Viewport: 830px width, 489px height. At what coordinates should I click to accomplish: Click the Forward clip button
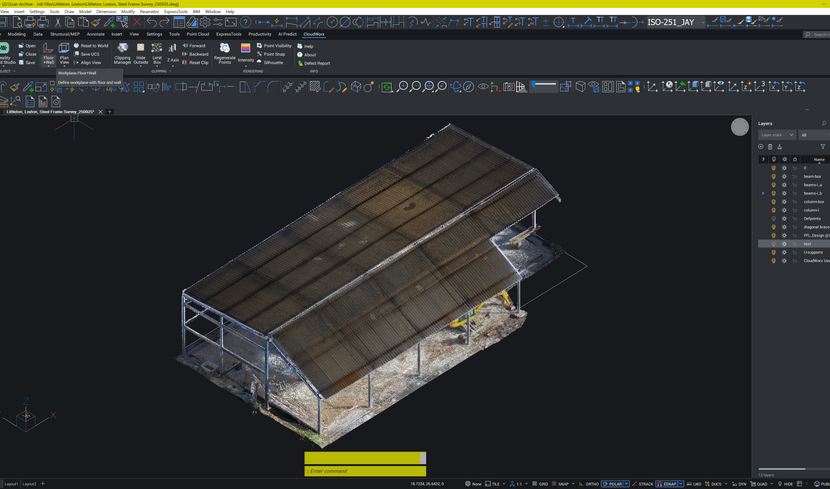194,46
